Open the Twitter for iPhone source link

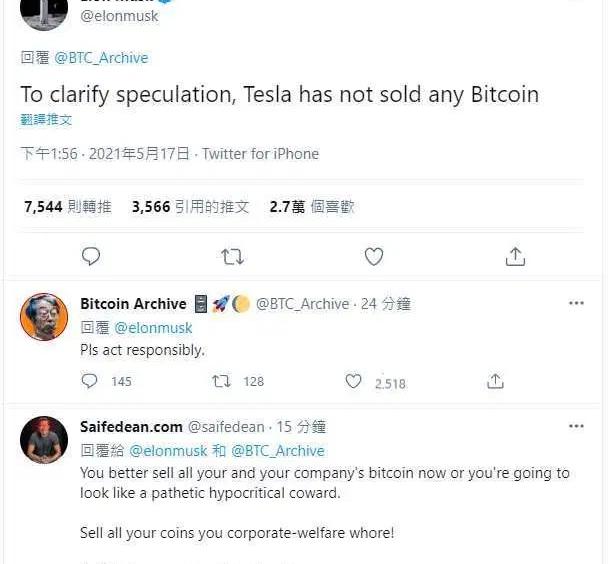click(260, 154)
